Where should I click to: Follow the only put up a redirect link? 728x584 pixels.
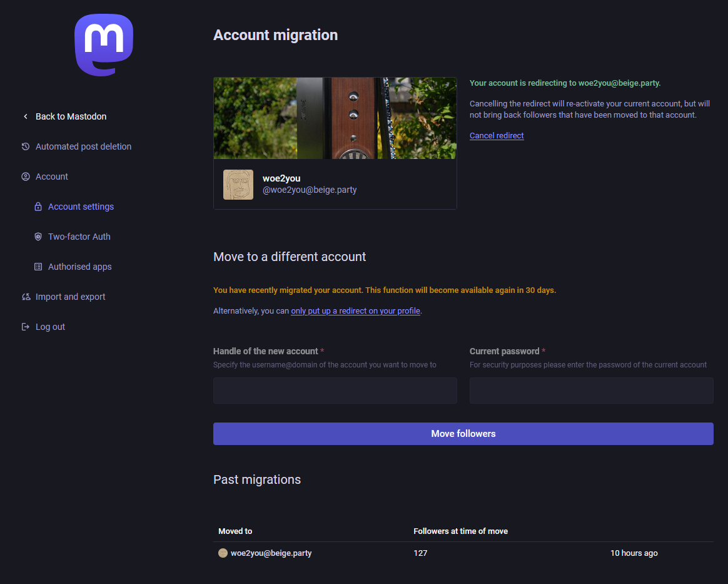(x=355, y=310)
